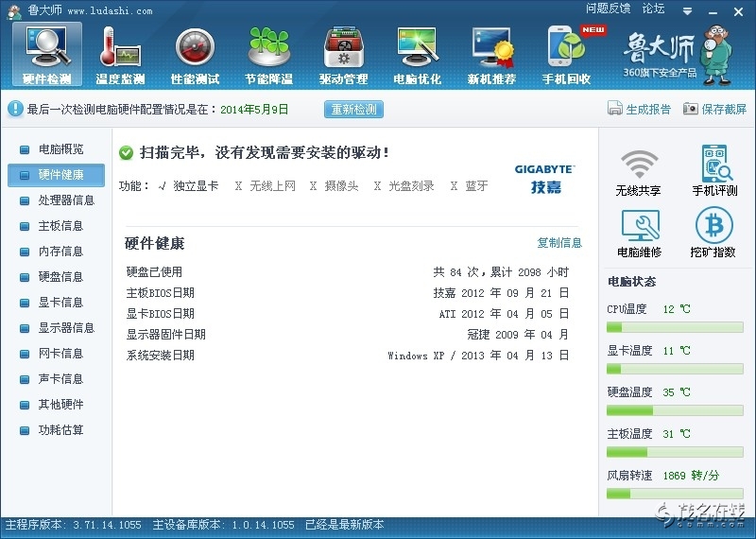The width and height of the screenshot is (756, 539).
Task: Select 主板信息 in the sidebar
Action: tap(56, 226)
